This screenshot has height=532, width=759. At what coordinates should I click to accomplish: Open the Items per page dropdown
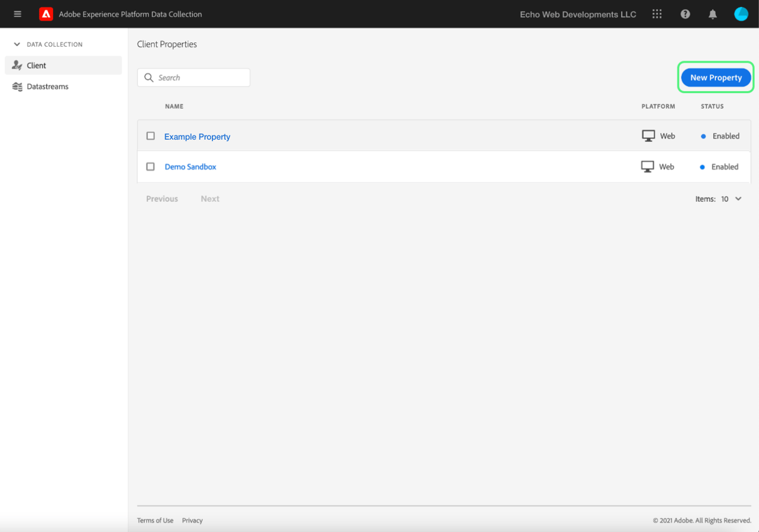tap(732, 199)
